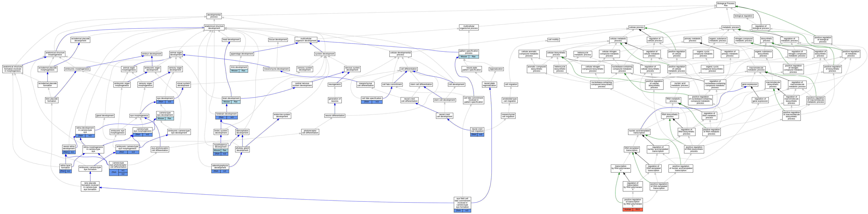
Task: Select the 'mesenchyme development' node
Action: [276, 69]
